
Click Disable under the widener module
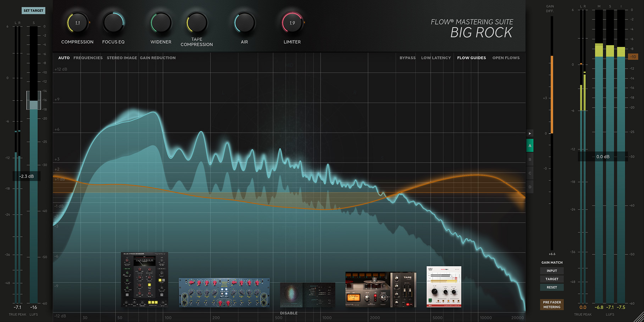289,313
